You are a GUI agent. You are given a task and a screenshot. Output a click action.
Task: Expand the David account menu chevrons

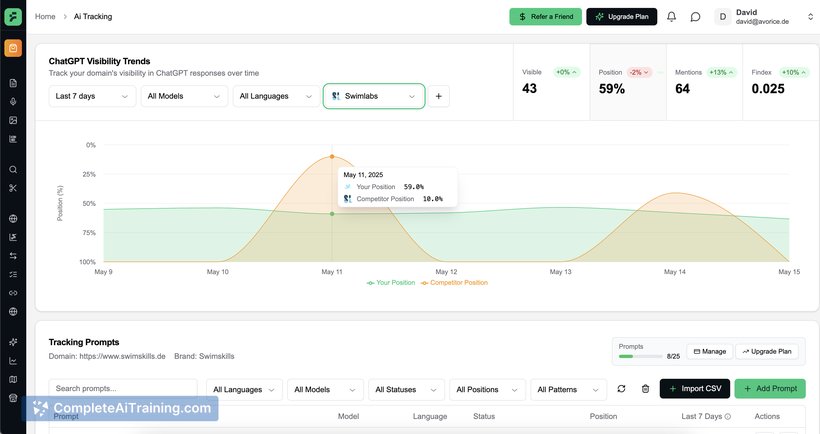point(810,17)
